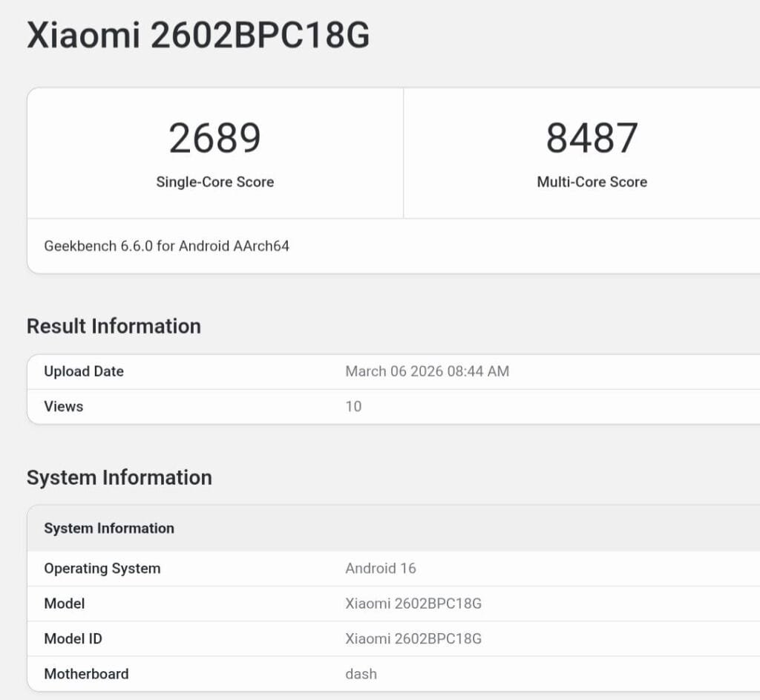Select the Single-Core Score value 2689
This screenshot has height=700, width=760.
pos(215,137)
